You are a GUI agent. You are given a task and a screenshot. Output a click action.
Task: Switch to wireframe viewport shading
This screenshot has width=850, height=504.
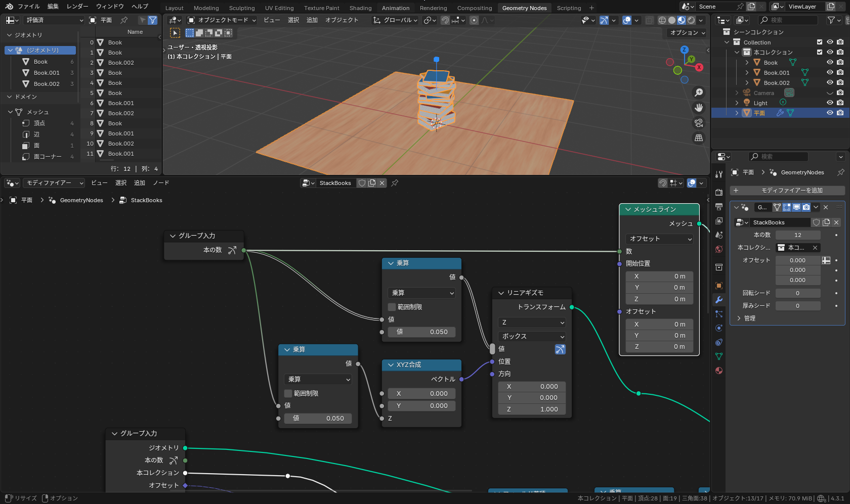662,20
